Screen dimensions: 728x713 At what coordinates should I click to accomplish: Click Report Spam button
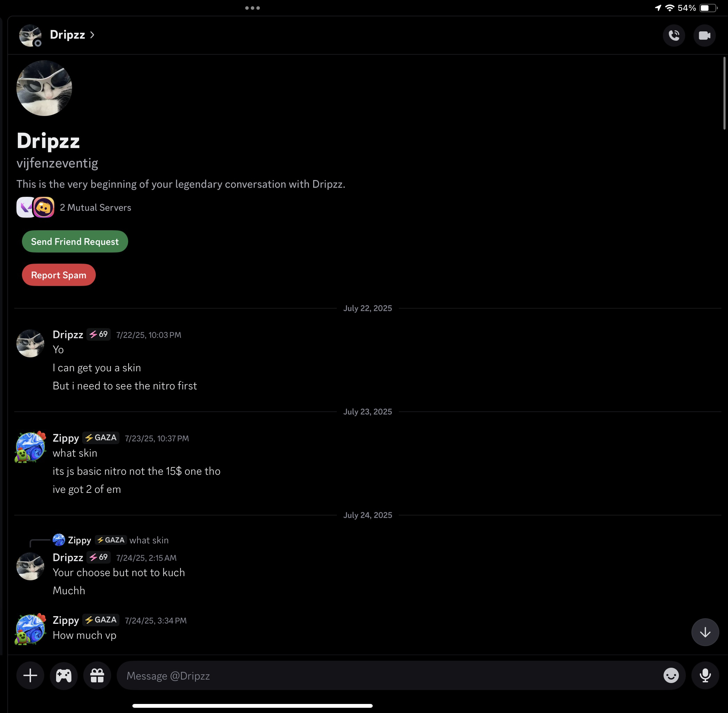[x=59, y=275]
